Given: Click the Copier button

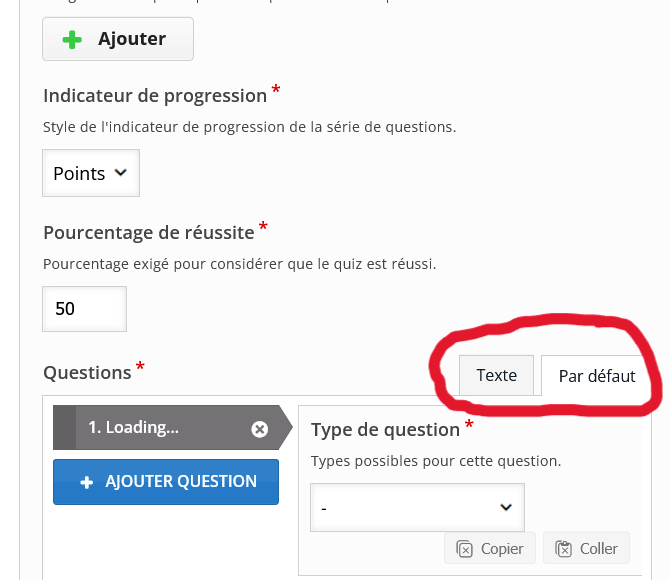Looking at the screenshot, I should tap(490, 548).
